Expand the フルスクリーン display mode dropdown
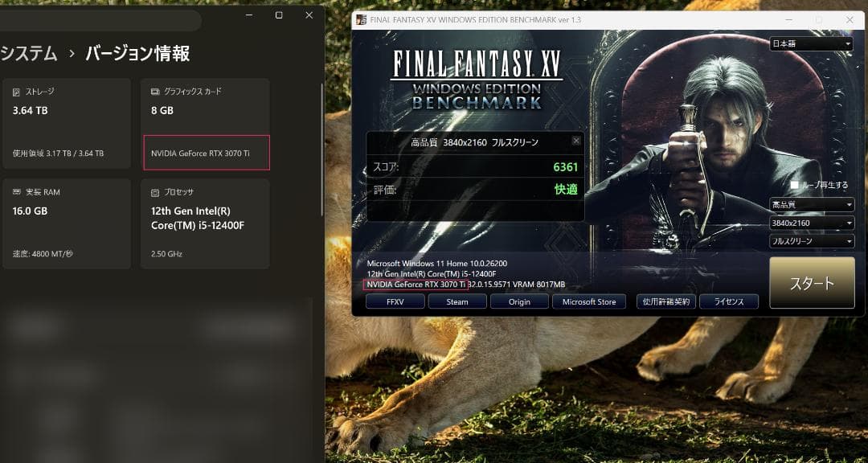Image resolution: width=868 pixels, height=463 pixels. point(812,241)
